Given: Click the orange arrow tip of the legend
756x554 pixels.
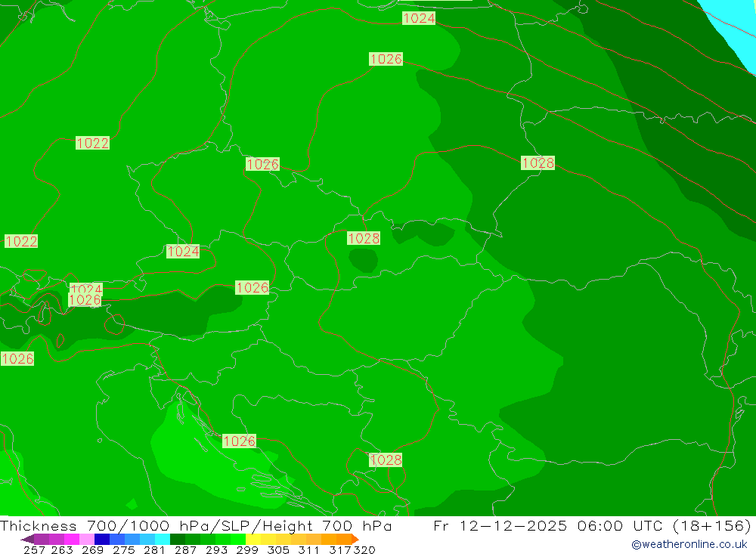Looking at the screenshot, I should [355, 539].
